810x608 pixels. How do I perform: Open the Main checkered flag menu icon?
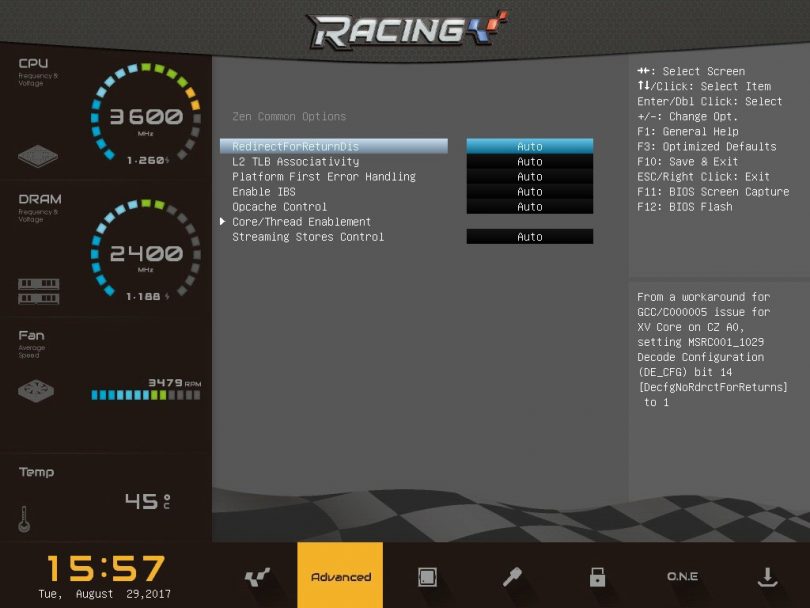pyautogui.click(x=257, y=577)
